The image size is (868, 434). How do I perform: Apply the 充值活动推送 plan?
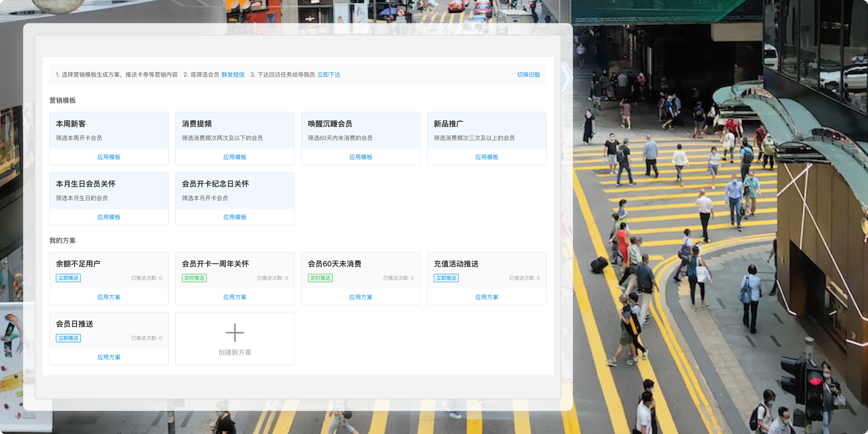tap(487, 297)
